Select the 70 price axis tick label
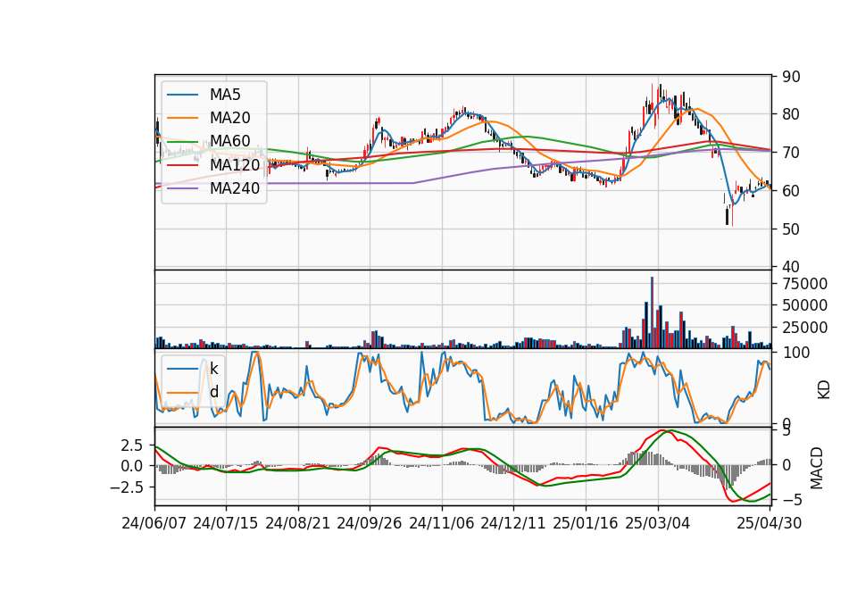This screenshot has width=857, height=616. click(x=791, y=153)
